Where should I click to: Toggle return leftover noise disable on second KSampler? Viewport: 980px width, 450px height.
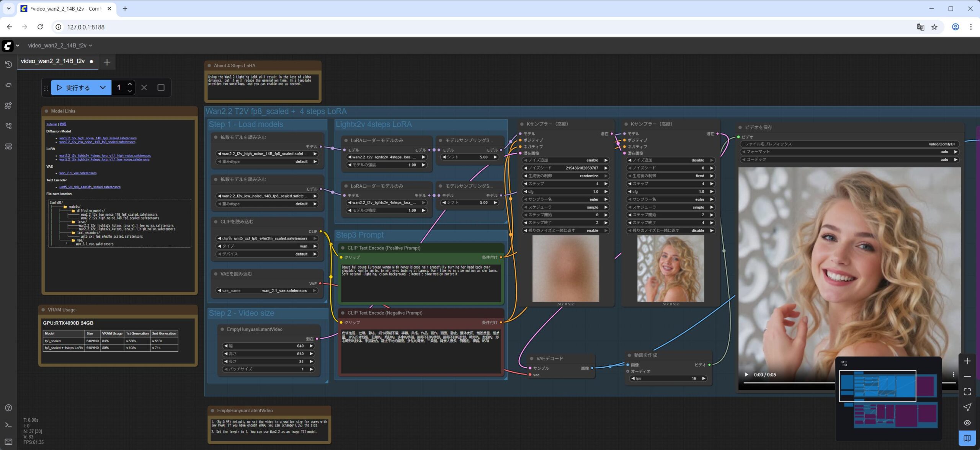pos(671,231)
